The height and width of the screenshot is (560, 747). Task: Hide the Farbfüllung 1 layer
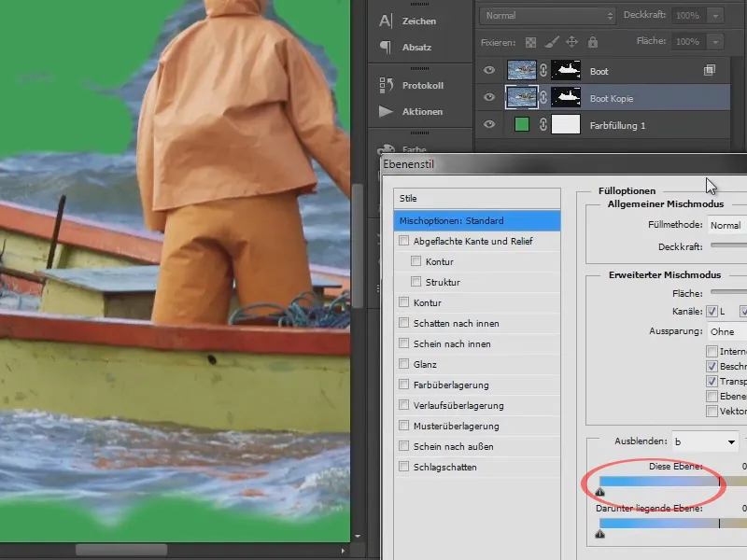(x=488, y=125)
